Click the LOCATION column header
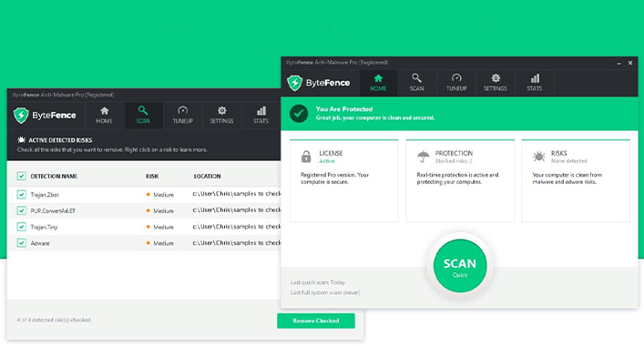The height and width of the screenshot is (346, 644). [207, 176]
